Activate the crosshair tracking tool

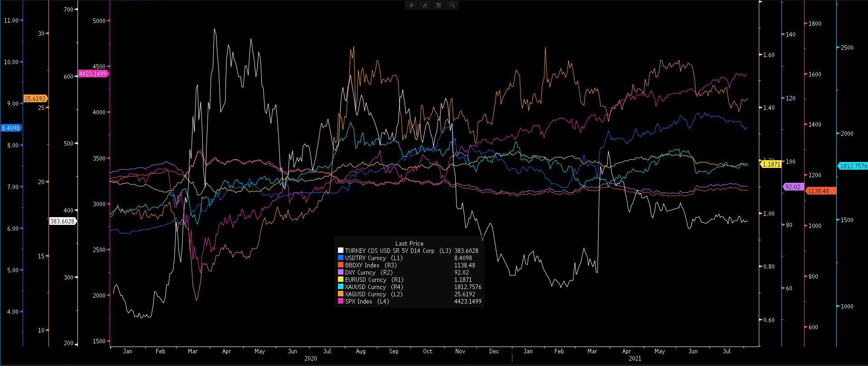pos(411,5)
